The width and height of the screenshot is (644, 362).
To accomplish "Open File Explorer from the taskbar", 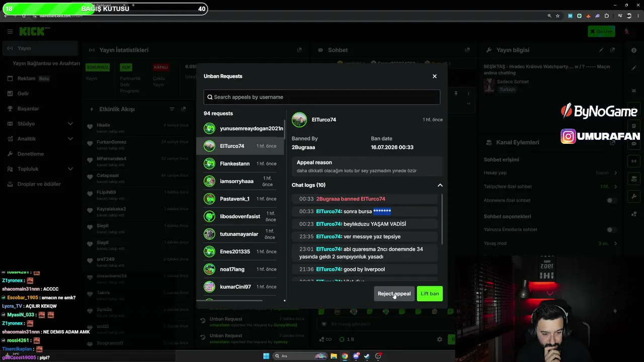I will [334, 356].
